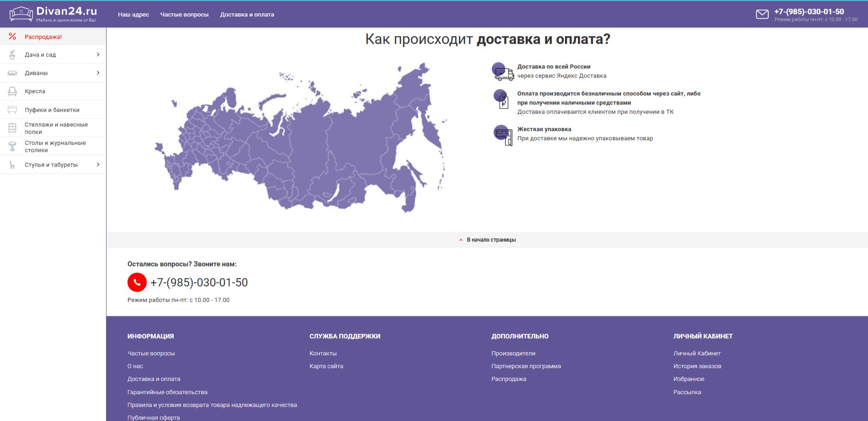Expand the Дача и сад category arrow
Screen dimensions: 868x421
(x=98, y=54)
